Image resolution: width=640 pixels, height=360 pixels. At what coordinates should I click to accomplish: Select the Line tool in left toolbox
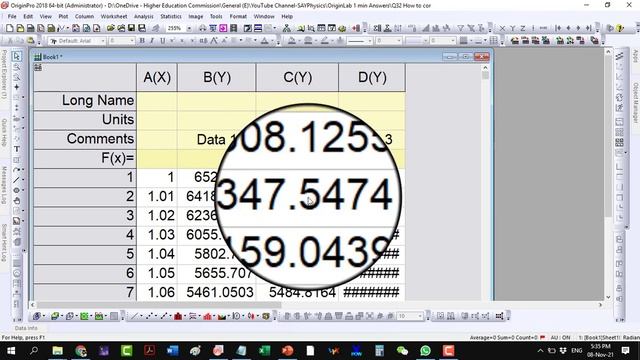[16, 180]
